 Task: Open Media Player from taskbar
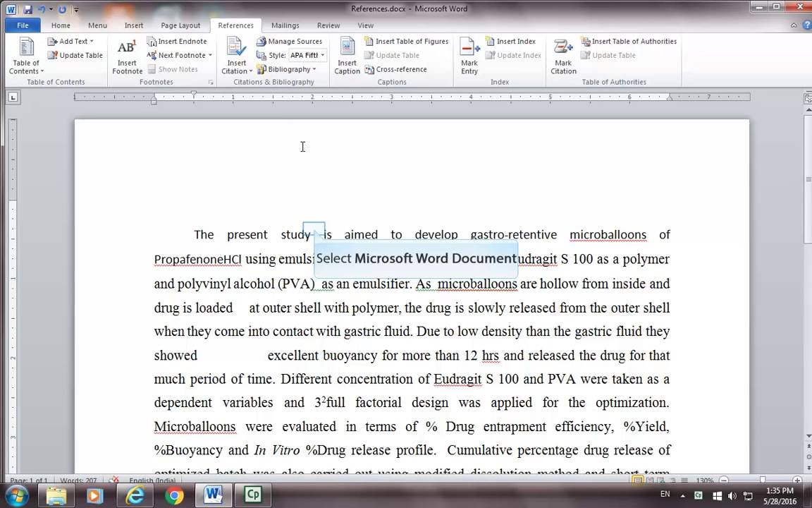[x=95, y=495]
